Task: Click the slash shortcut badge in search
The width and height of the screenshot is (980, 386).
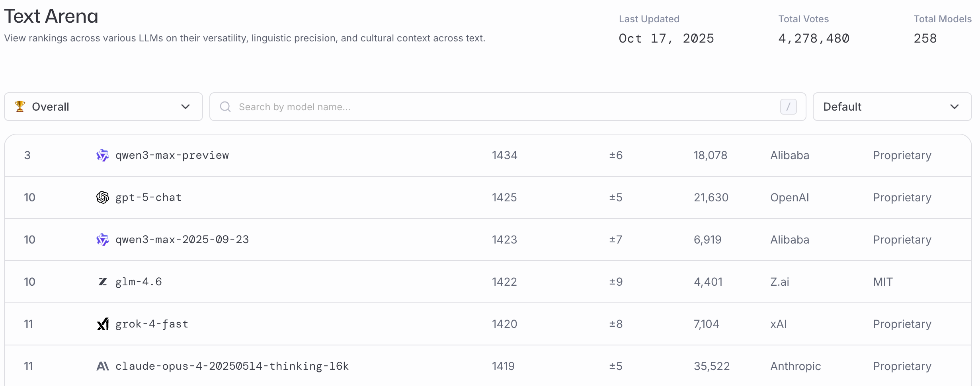Action: (x=788, y=107)
